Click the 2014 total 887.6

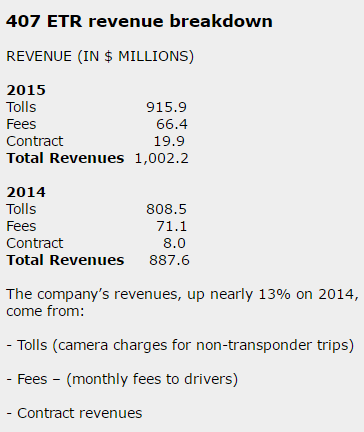[169, 260]
